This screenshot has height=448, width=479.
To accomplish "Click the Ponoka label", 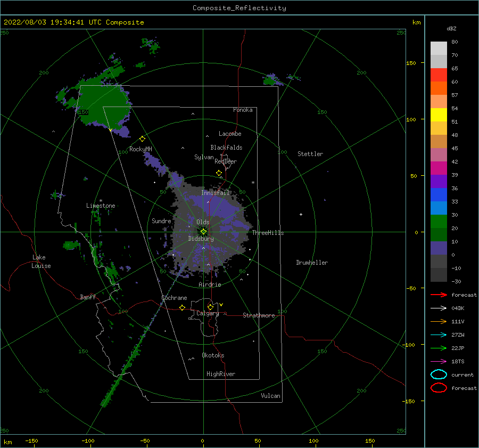I will pyautogui.click(x=243, y=110).
